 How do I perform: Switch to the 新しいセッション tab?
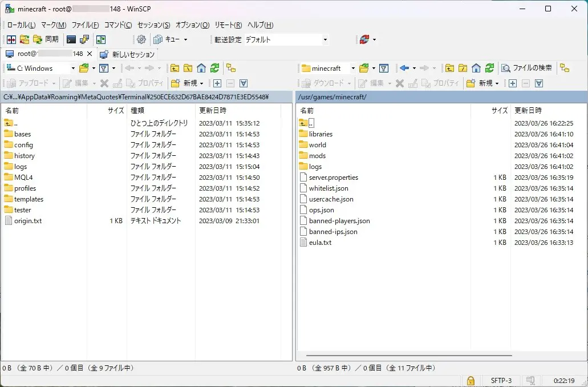pyautogui.click(x=128, y=54)
